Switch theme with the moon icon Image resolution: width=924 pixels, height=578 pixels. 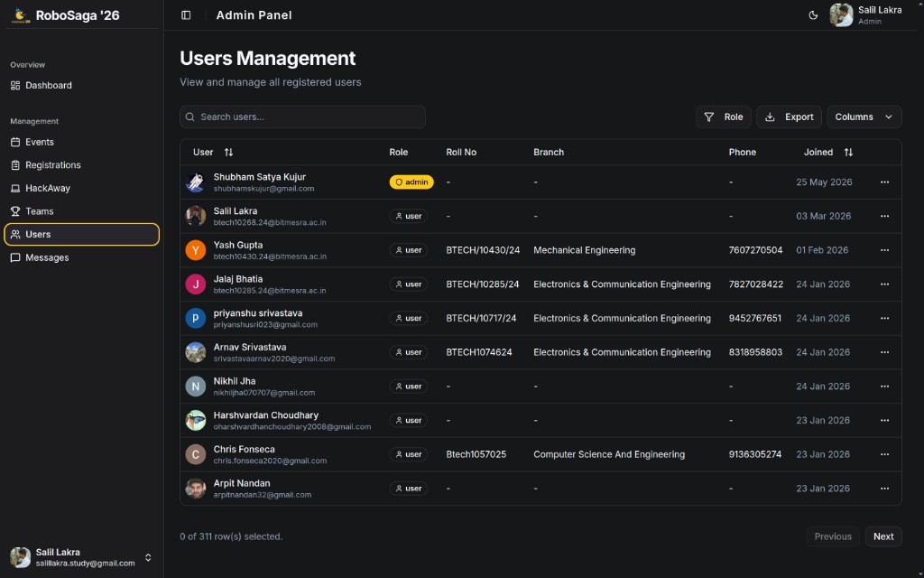pos(813,15)
